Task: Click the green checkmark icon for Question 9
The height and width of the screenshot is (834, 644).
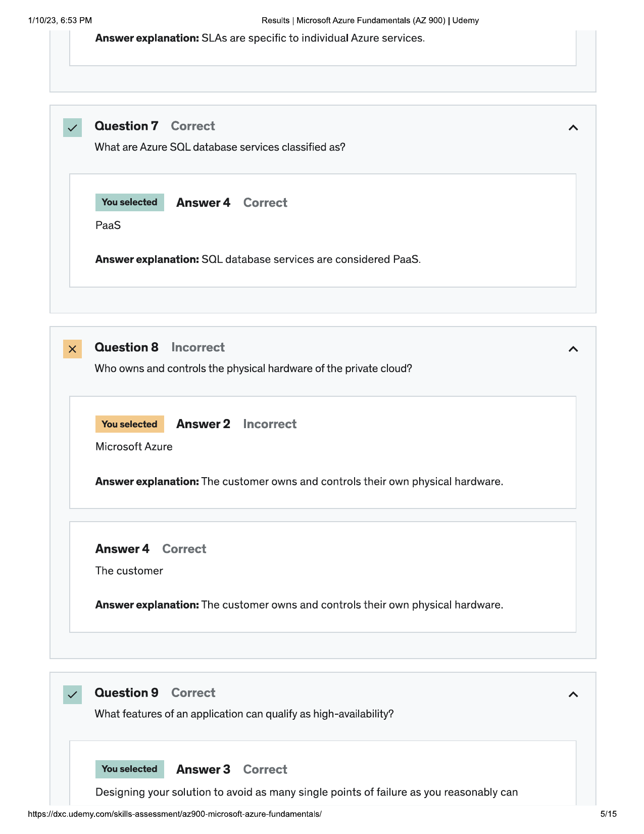Action: [x=72, y=694]
